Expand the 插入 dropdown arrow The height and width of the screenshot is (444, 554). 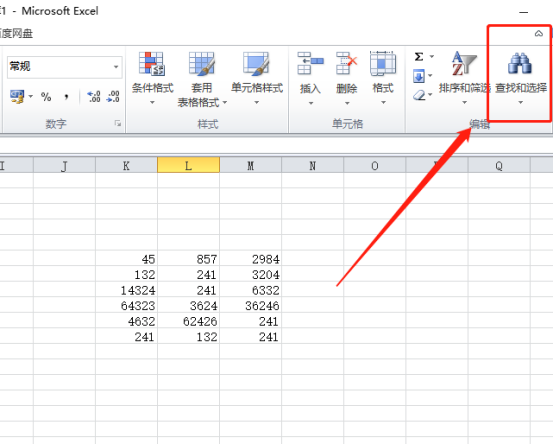[x=311, y=103]
